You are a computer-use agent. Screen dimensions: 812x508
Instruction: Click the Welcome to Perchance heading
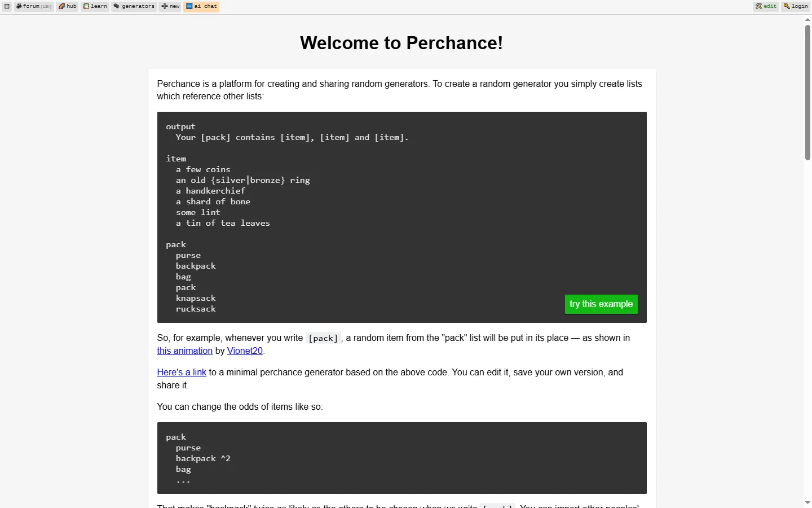click(x=401, y=42)
